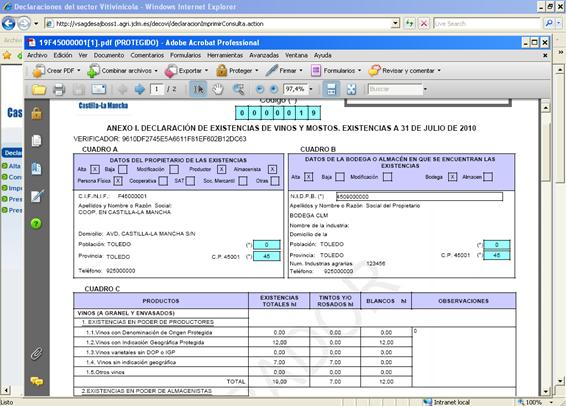This screenshot has width=566, height=406.
Task: Click the Print icon in Acrobat toolbar
Action: click(x=58, y=89)
